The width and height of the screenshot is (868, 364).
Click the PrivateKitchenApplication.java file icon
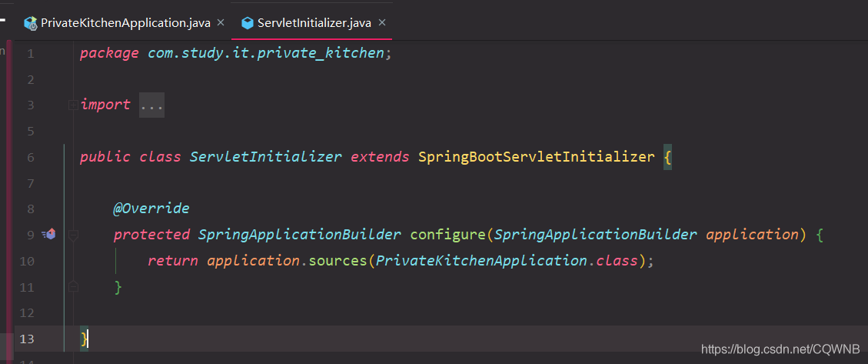click(x=31, y=23)
